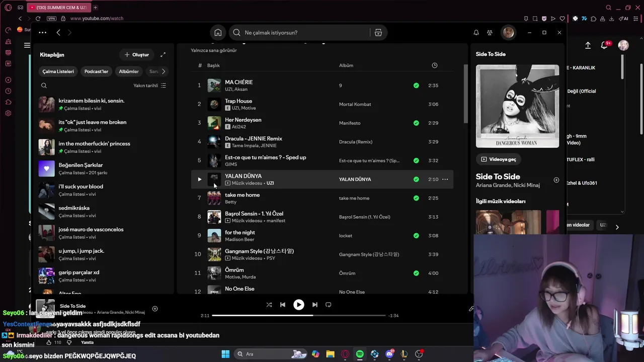Open Spotify from Windows taskbar
The image size is (644, 362).
pyautogui.click(x=360, y=354)
